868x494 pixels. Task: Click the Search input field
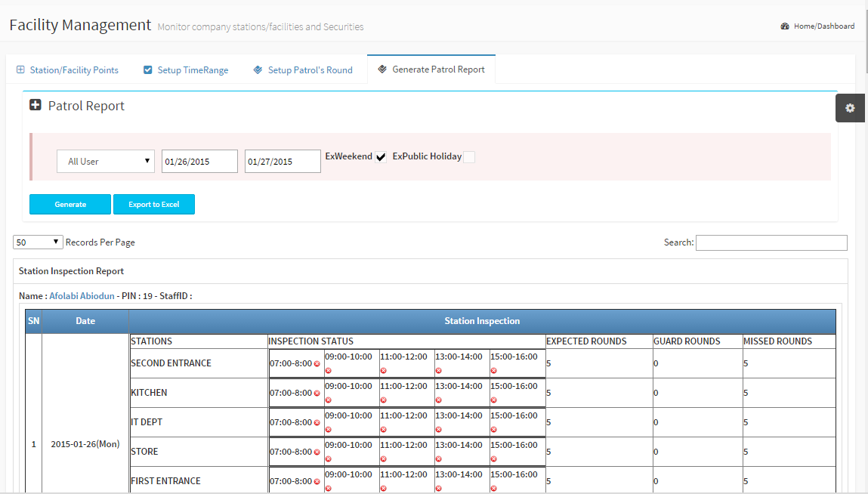click(x=771, y=242)
